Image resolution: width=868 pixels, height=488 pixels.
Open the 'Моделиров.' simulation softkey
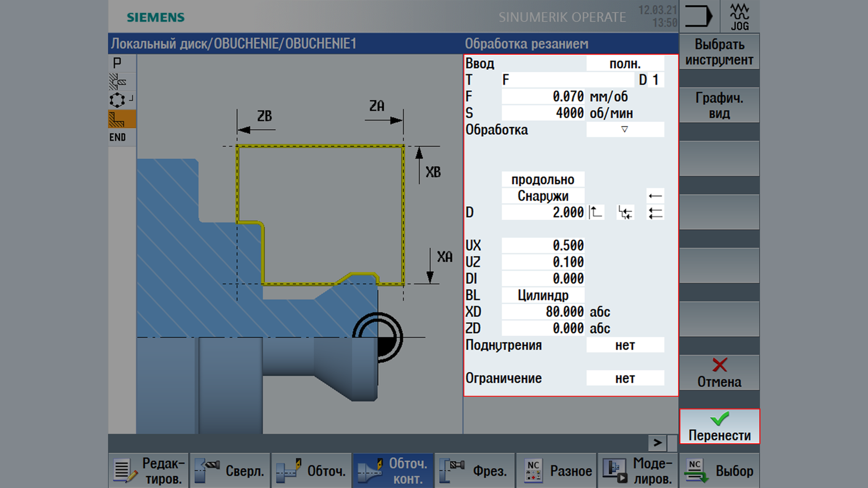pyautogui.click(x=638, y=470)
